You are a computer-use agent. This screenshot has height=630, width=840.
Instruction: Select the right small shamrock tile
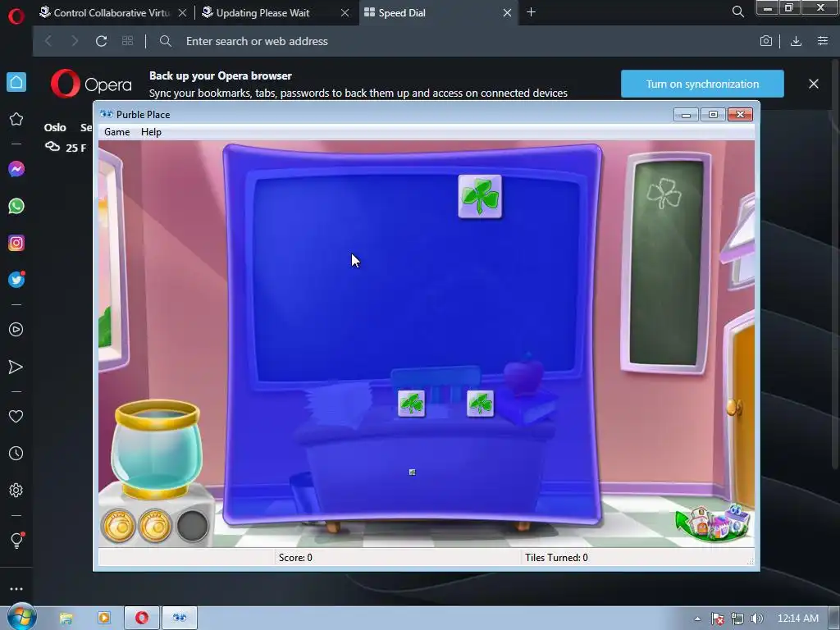[x=480, y=404]
